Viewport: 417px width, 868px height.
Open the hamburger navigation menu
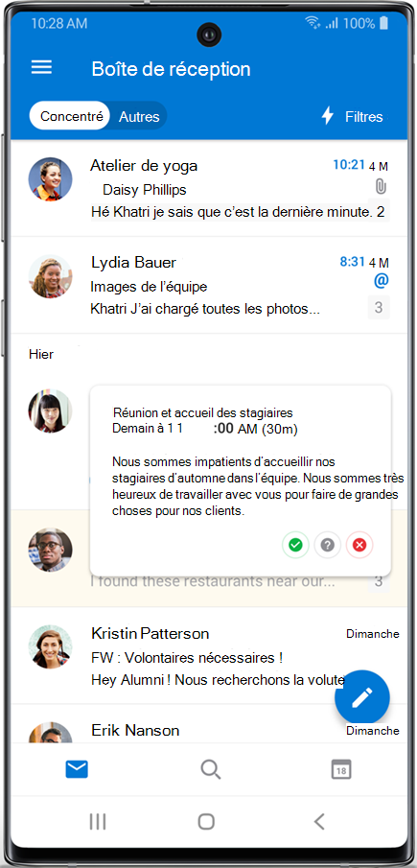point(41,67)
